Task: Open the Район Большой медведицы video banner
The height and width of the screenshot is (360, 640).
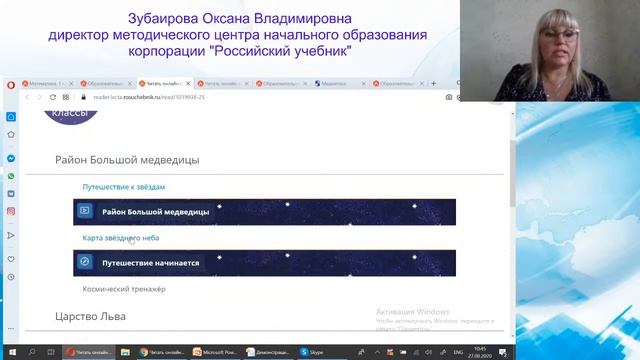Action: click(x=264, y=212)
